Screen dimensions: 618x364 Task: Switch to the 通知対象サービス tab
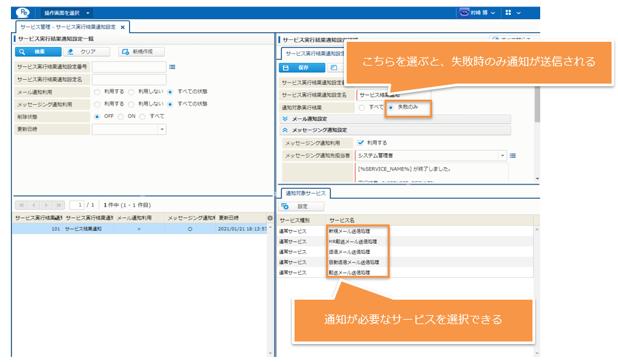pos(304,193)
